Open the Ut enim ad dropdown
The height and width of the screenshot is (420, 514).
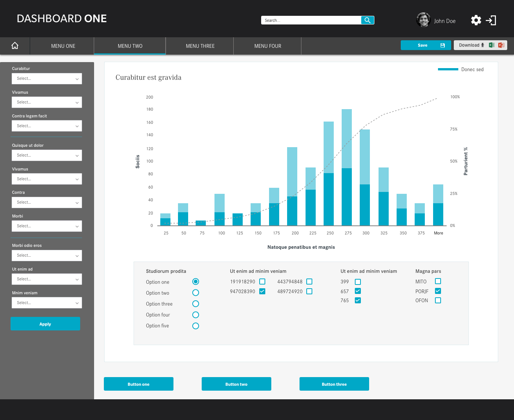coord(47,279)
